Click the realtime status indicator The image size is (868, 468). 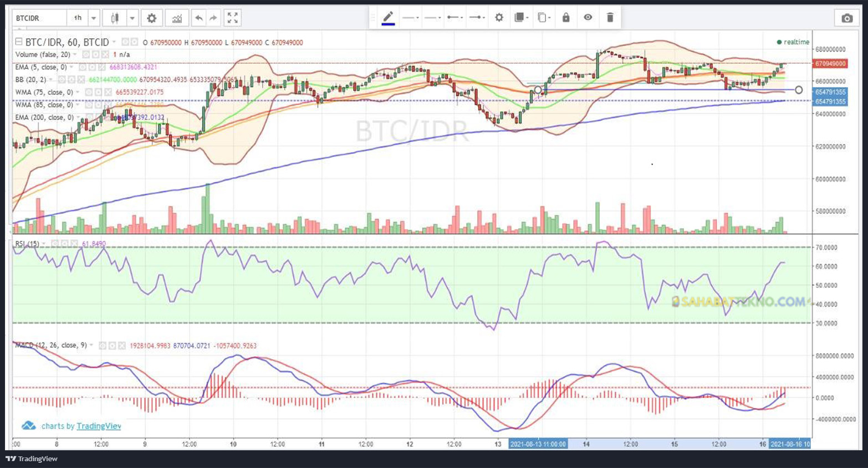[x=793, y=42]
